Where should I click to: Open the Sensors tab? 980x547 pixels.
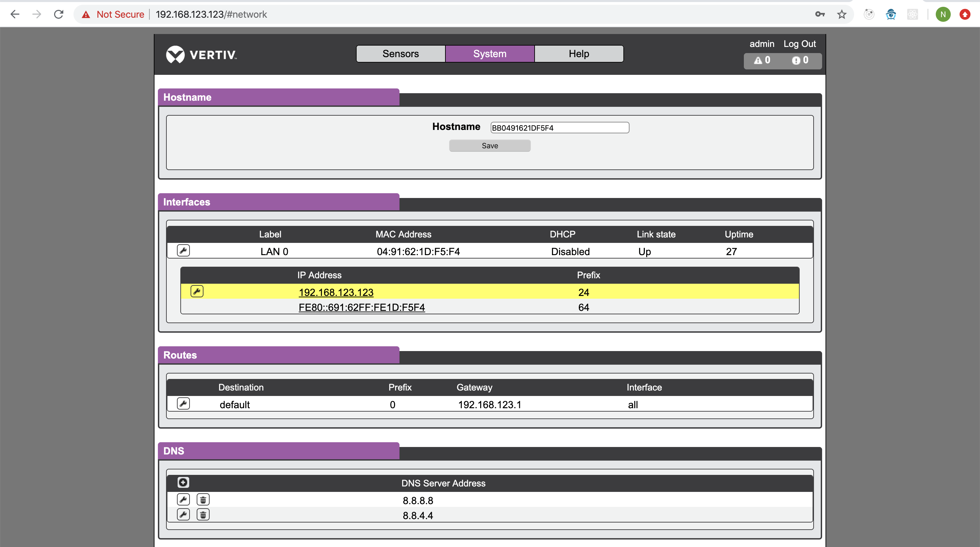pyautogui.click(x=400, y=54)
